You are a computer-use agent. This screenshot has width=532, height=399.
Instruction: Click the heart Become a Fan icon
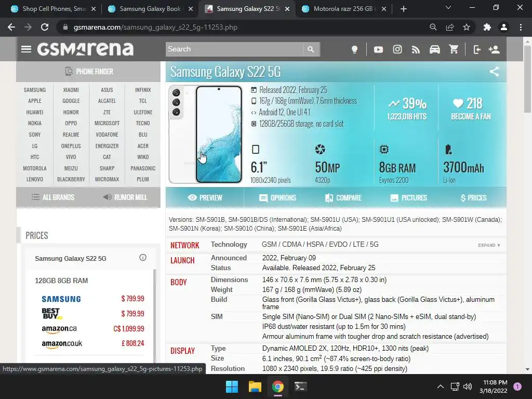(458, 103)
